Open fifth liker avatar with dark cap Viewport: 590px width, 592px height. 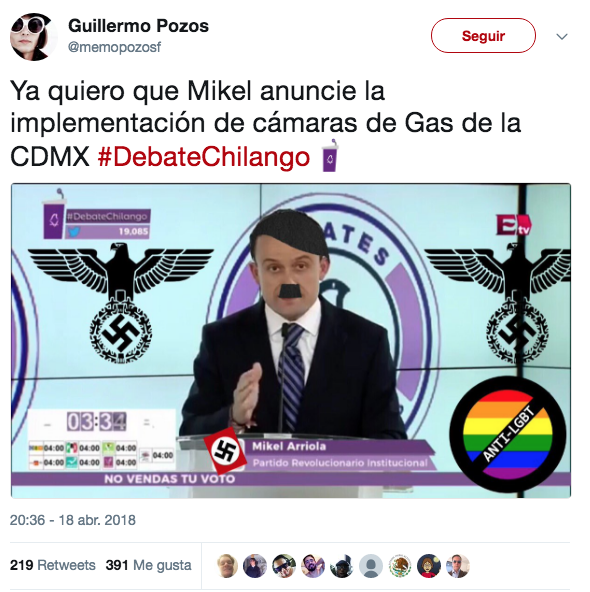point(342,566)
